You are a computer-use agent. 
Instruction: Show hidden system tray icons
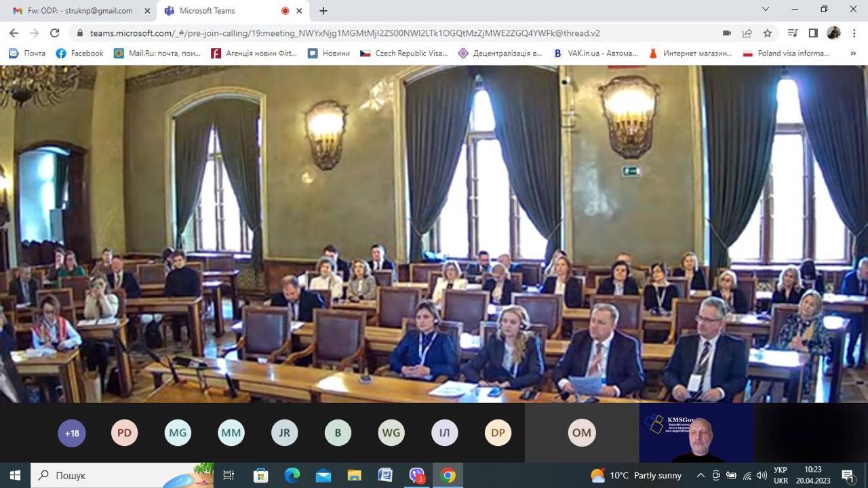tap(701, 475)
